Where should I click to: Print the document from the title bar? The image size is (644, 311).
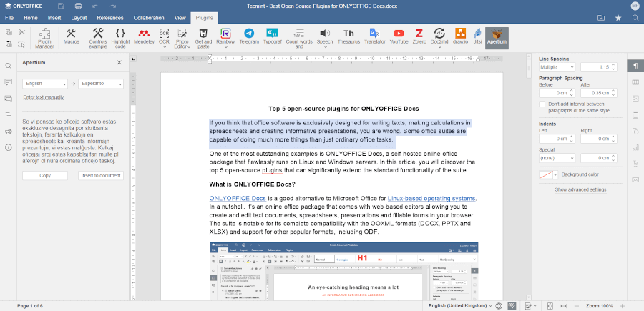(78, 6)
